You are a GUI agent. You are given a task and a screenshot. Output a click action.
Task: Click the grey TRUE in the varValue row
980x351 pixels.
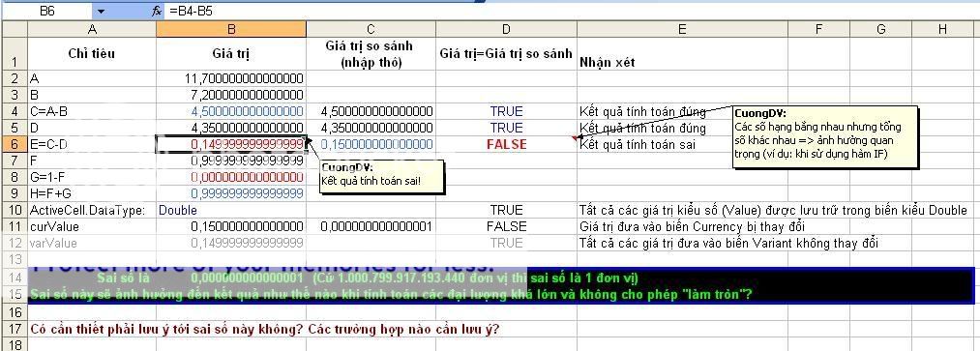point(506,243)
